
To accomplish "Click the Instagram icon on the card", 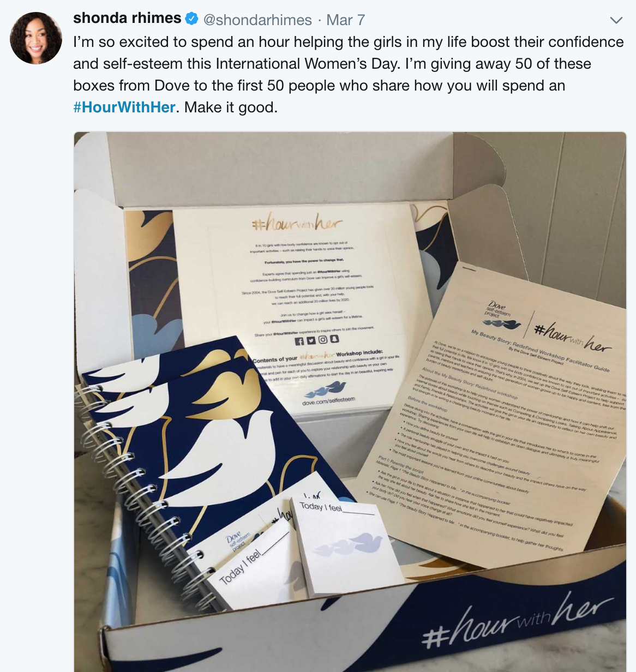I will click(322, 339).
